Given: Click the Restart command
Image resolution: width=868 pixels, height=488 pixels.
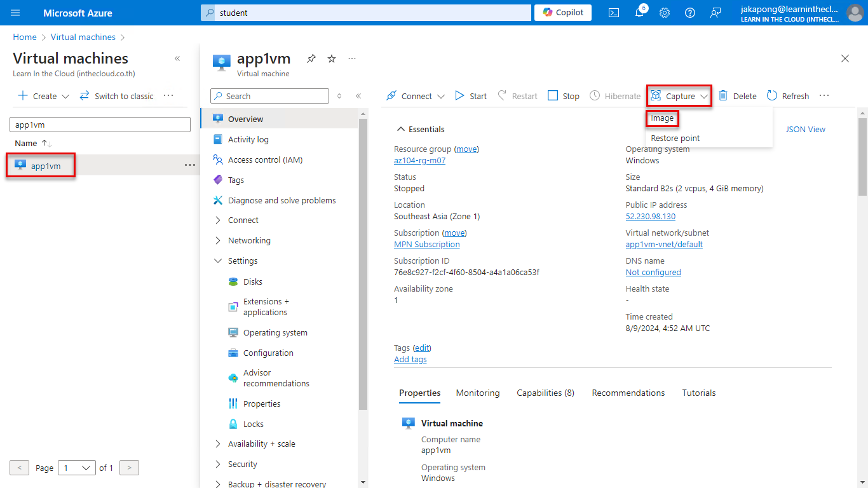Looking at the screenshot, I should tap(518, 96).
